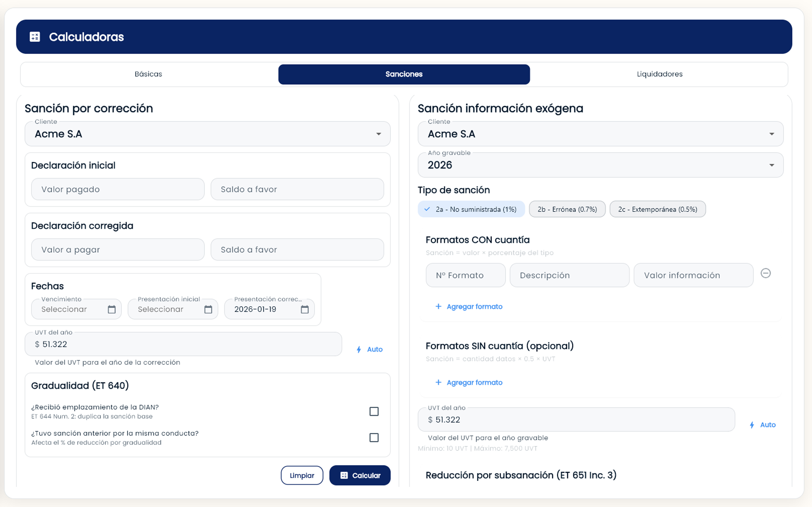Open Presentación inicial calendar icon
The height and width of the screenshot is (507, 812).
208,310
